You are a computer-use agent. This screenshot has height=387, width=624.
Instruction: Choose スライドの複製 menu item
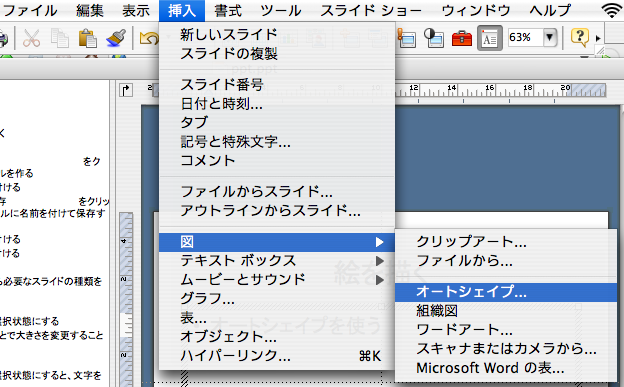[x=277, y=53]
